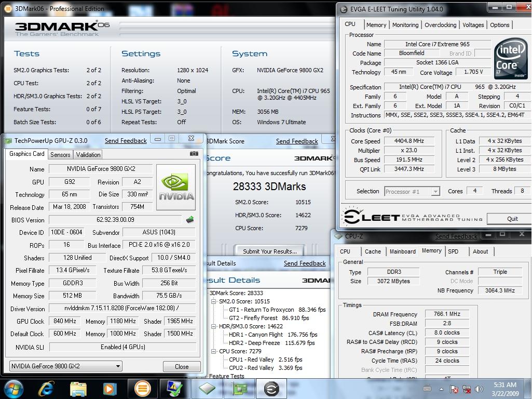Click the Driver Version field in GPU-Z
Screen dimensions: 532x399
(x=122, y=308)
